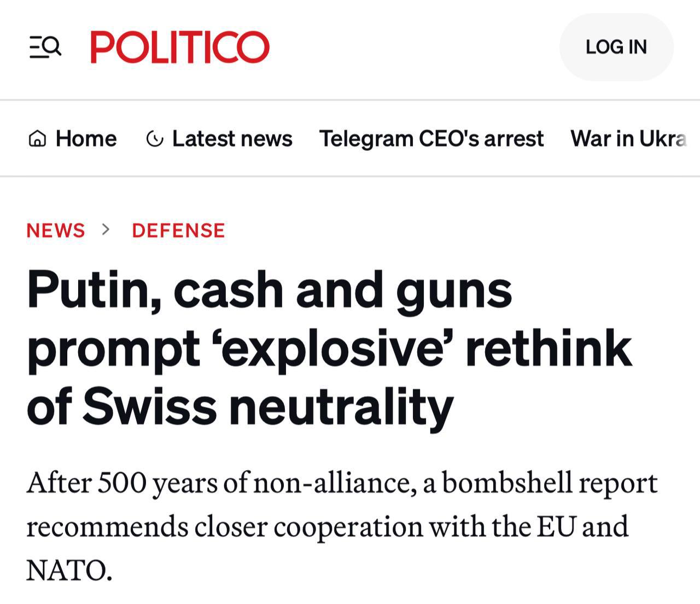Click 'Swiss neutrality' in the headline

(x=269, y=407)
